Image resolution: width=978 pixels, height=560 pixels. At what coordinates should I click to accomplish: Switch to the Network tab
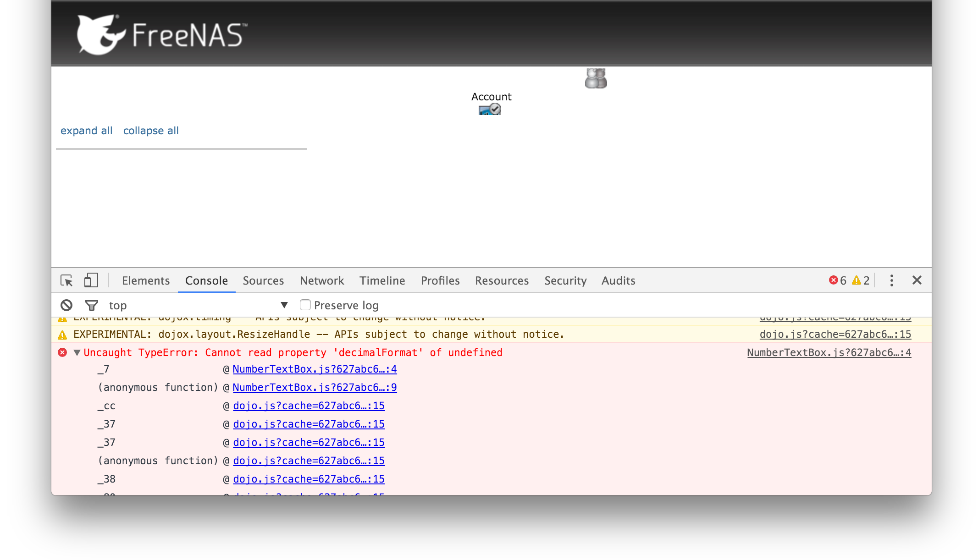click(x=322, y=280)
